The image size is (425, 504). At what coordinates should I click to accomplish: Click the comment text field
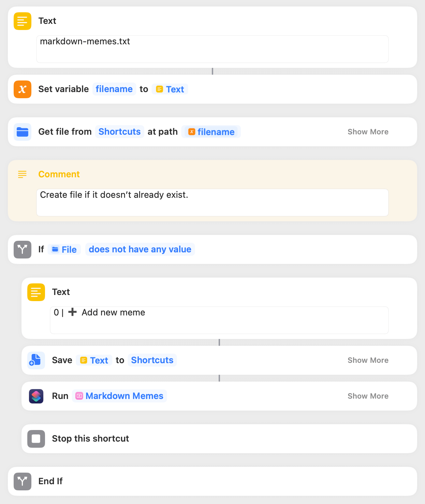point(212,203)
